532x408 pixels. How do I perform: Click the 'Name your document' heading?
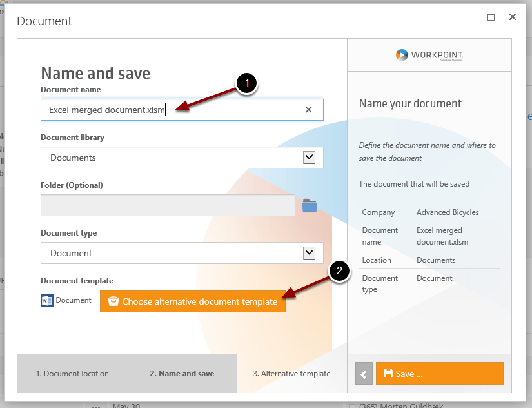click(x=410, y=103)
